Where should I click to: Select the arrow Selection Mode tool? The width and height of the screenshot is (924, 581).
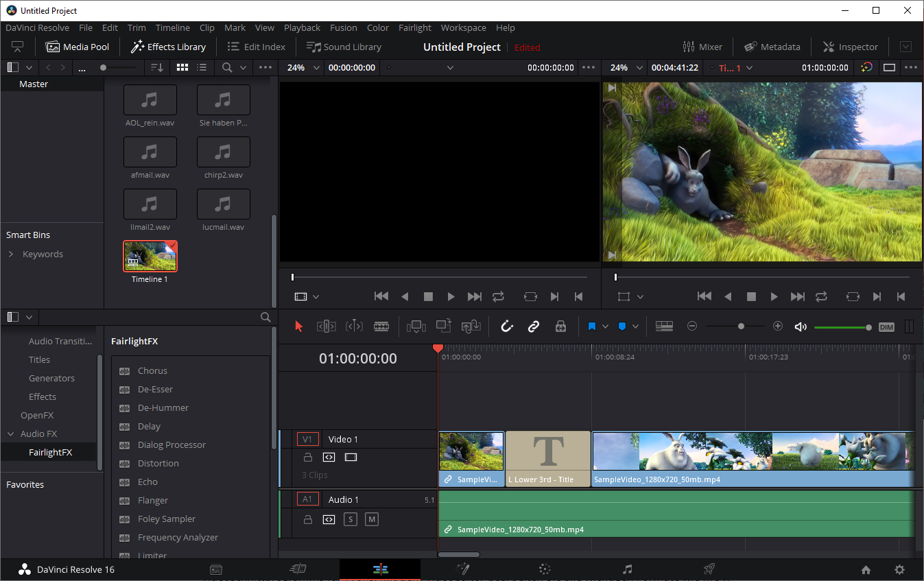[298, 327]
